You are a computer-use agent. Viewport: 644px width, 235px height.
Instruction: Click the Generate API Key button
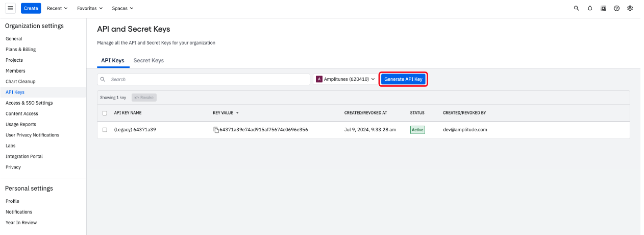[403, 79]
